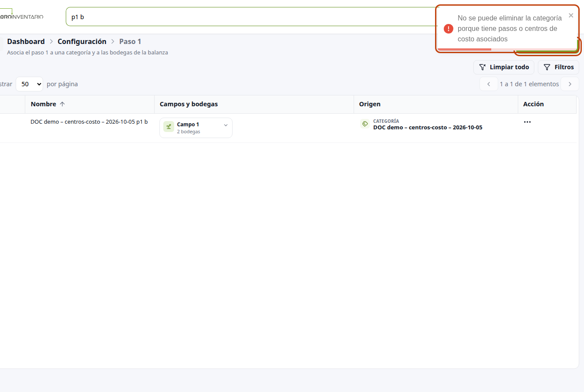This screenshot has width=584, height=392.
Task: Focus the search field containing "p1 b"
Action: pos(253,17)
